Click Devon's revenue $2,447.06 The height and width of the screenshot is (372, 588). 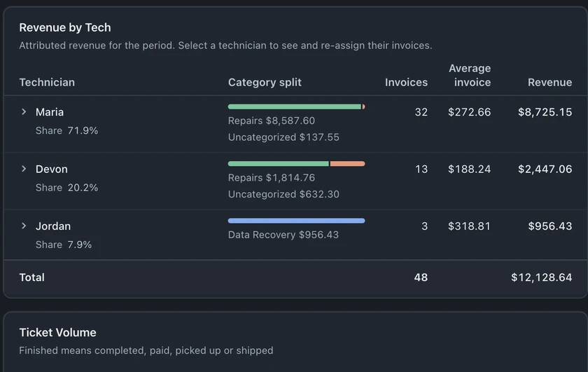tap(545, 170)
